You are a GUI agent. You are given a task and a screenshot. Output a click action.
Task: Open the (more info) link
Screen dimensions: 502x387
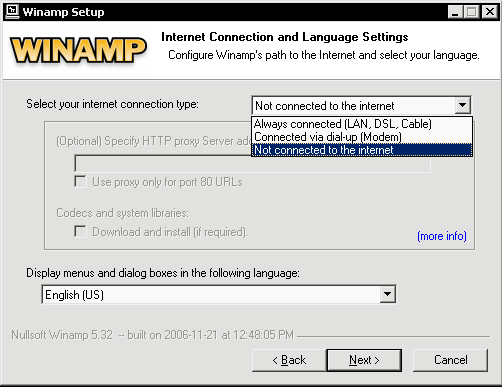(x=442, y=236)
